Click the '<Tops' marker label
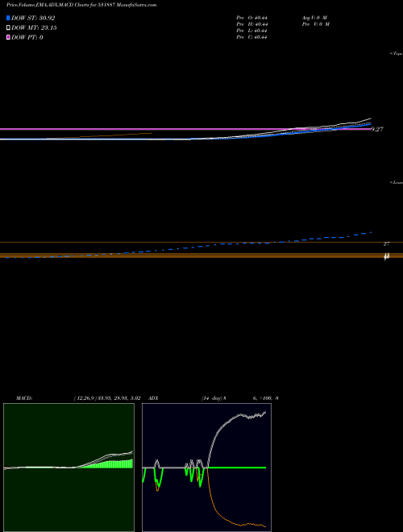This screenshot has width=403, height=532. (x=397, y=54)
